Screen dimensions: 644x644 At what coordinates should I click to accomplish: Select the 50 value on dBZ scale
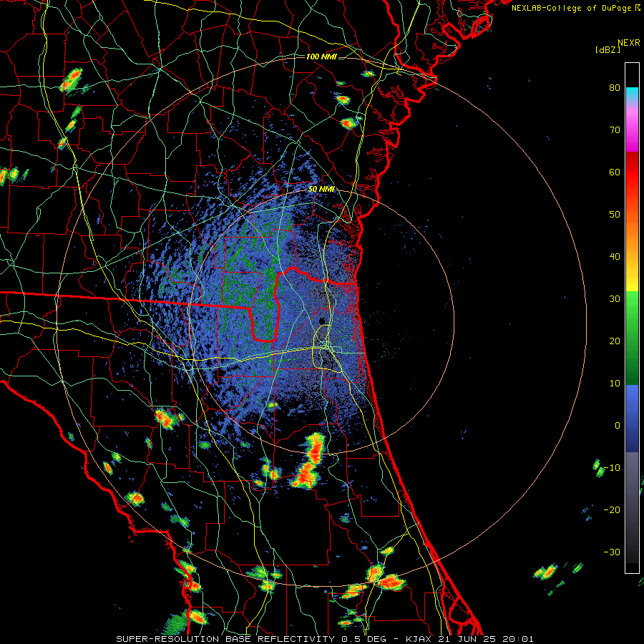point(615,215)
